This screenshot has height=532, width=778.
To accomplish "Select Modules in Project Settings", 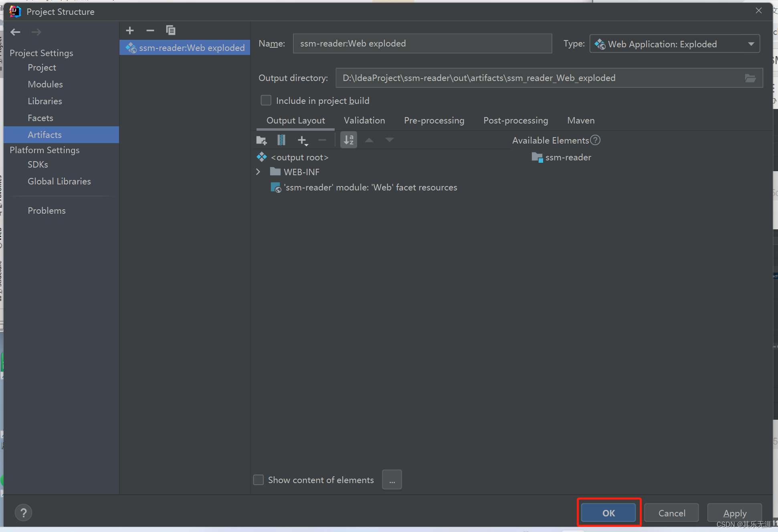I will [45, 84].
